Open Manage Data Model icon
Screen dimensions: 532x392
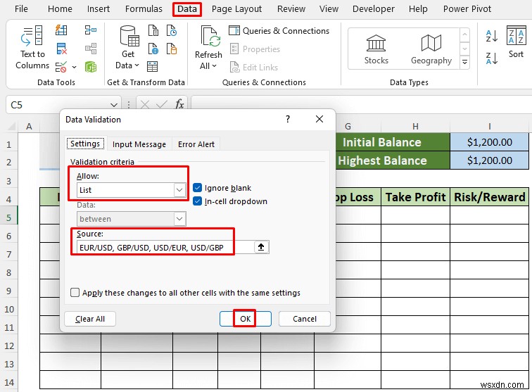[91, 67]
